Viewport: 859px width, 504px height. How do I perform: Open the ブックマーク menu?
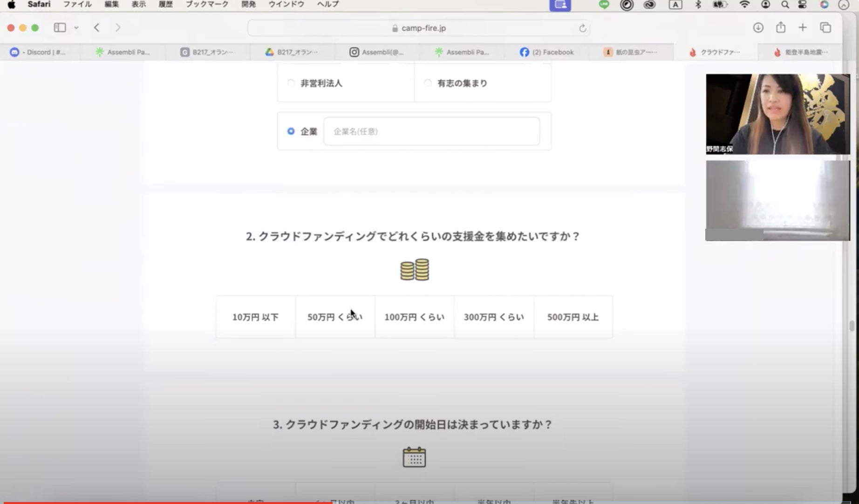pyautogui.click(x=207, y=4)
